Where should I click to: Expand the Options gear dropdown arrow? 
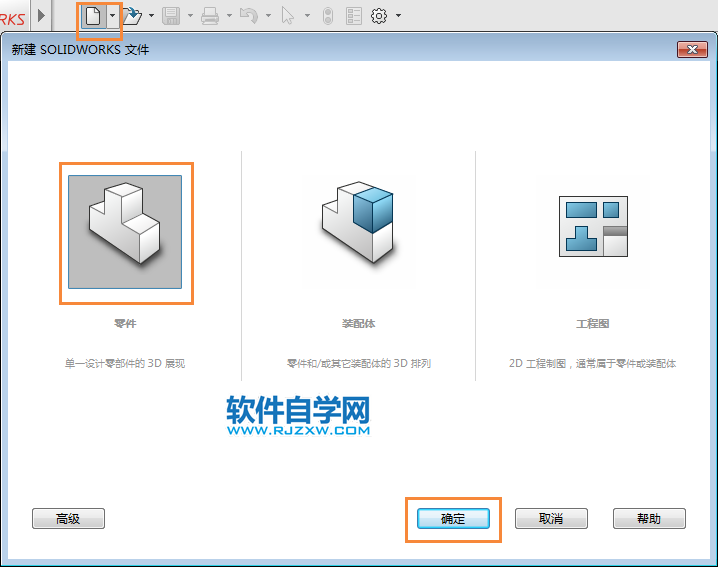click(x=398, y=16)
